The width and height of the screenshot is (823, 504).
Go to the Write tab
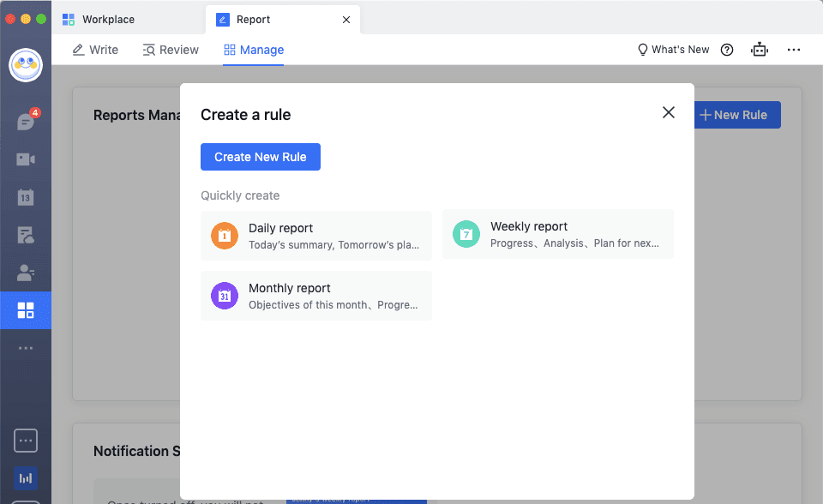[95, 50]
